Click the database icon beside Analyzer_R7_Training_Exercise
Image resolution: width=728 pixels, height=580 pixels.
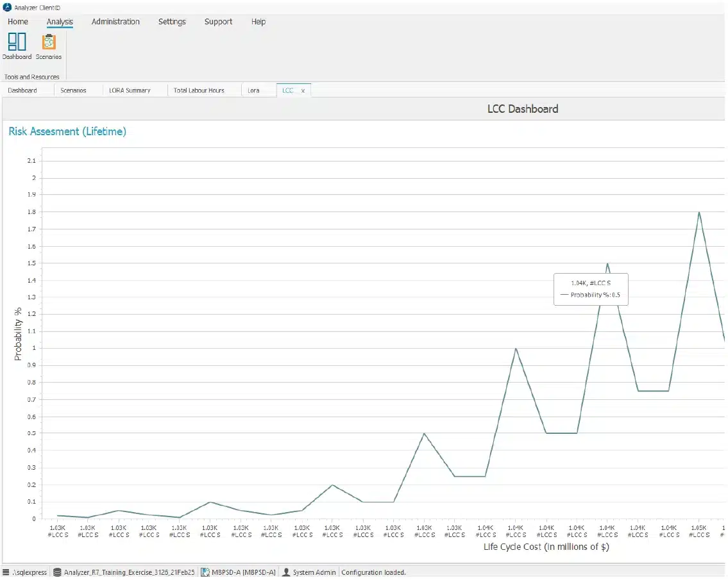pyautogui.click(x=57, y=572)
